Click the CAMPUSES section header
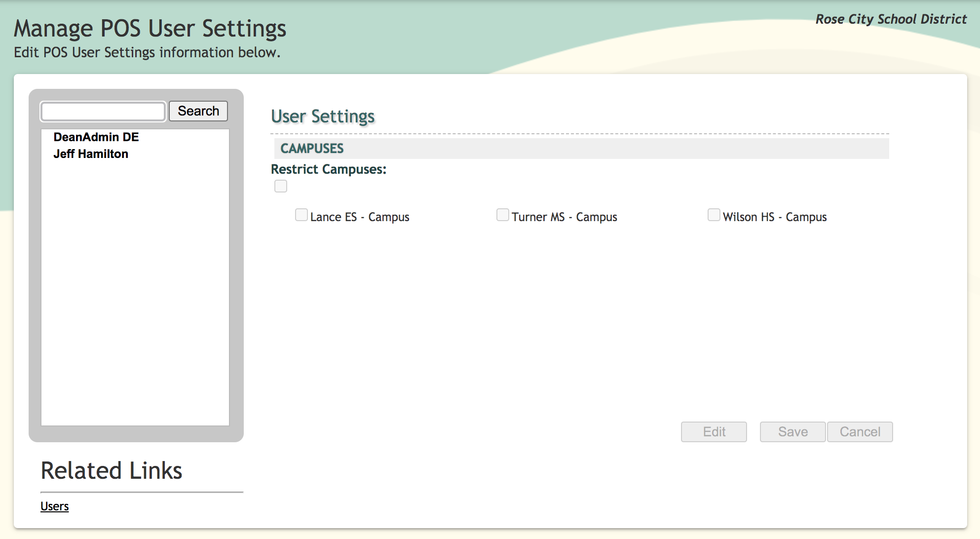The image size is (980, 539). (x=312, y=149)
